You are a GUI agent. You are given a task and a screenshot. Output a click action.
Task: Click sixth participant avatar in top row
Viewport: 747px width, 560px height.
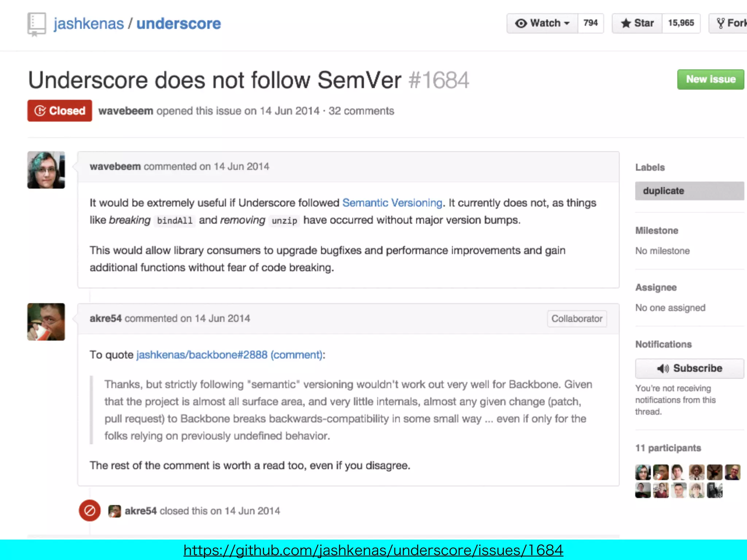click(732, 472)
